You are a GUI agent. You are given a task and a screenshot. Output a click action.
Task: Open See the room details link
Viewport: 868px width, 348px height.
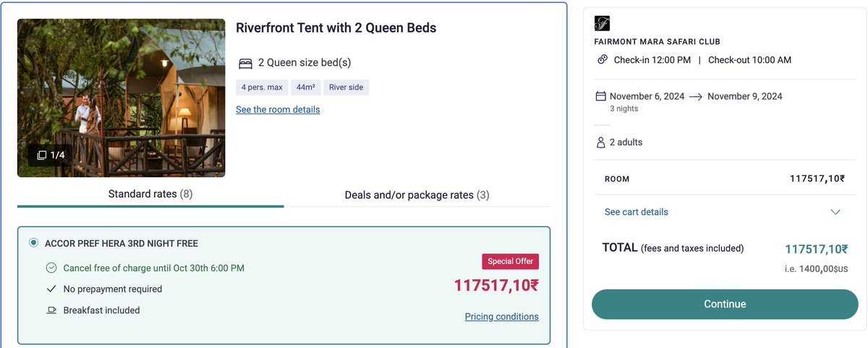pyautogui.click(x=278, y=109)
